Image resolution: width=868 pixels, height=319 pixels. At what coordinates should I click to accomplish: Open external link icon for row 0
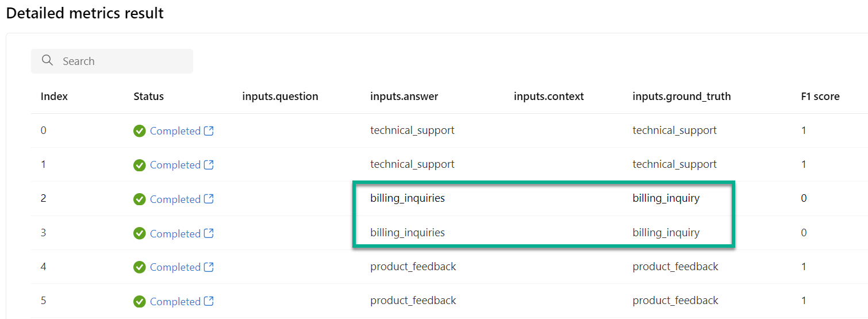coord(209,131)
